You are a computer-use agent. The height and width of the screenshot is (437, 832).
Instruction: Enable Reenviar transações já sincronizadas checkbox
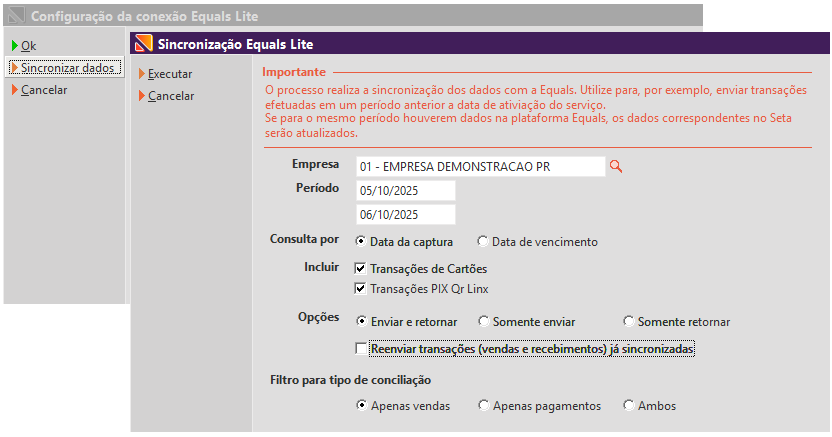click(x=361, y=349)
